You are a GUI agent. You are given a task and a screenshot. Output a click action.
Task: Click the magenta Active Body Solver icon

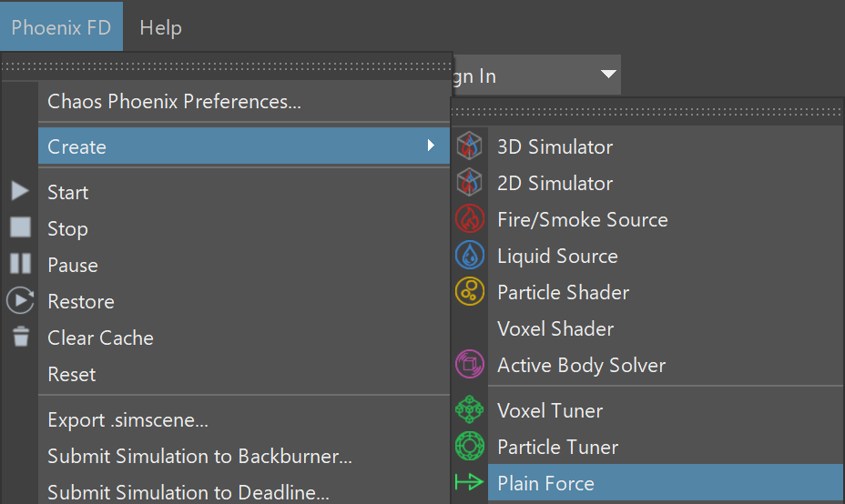pyautogui.click(x=469, y=364)
